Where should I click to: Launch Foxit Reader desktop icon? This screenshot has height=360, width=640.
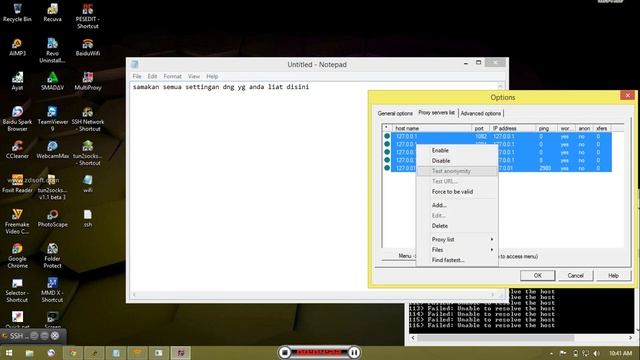point(17,184)
